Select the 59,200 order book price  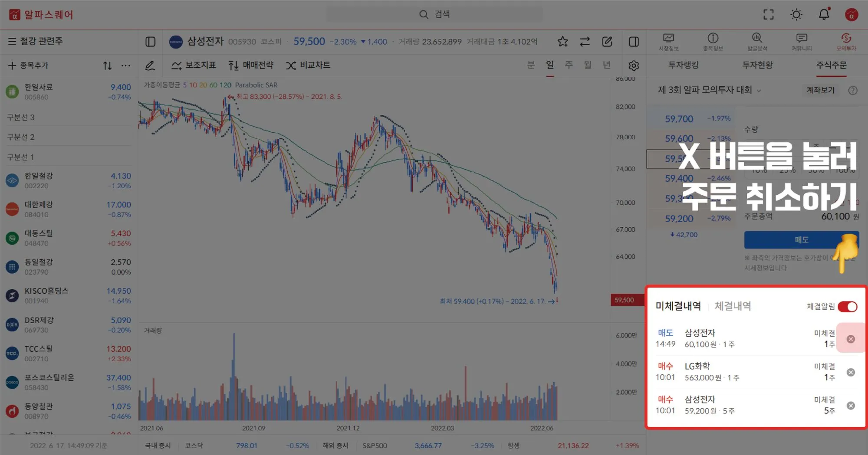click(679, 219)
